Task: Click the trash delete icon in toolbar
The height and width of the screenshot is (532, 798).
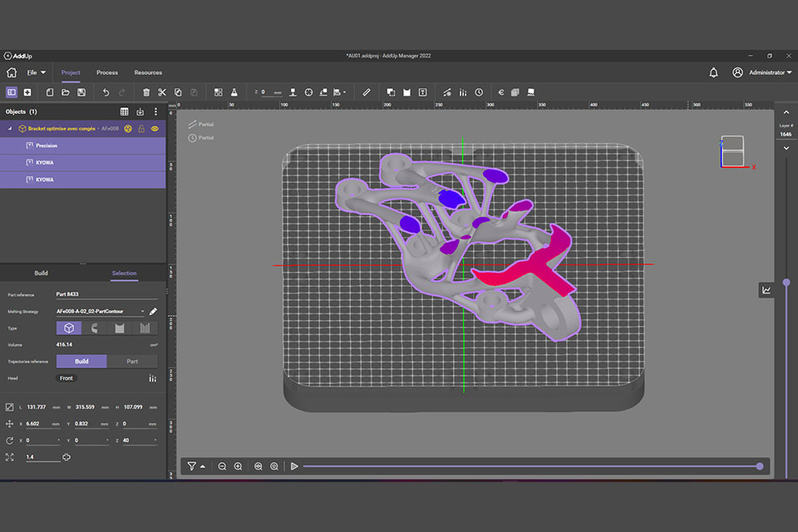Action: 146,92
